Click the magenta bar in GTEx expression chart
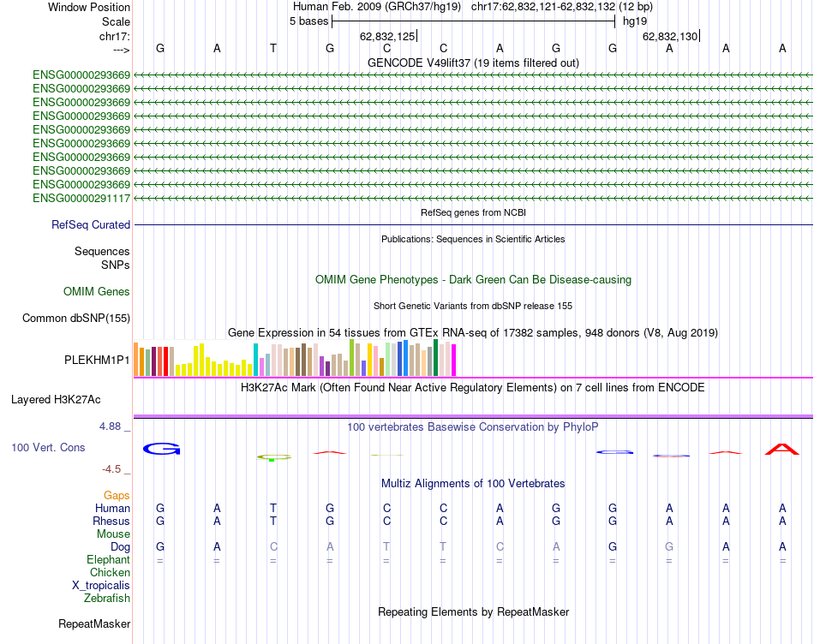The image size is (814, 644). [453, 361]
